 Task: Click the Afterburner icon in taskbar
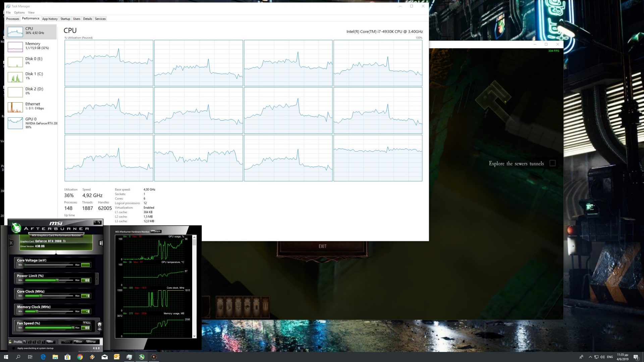[x=142, y=357]
